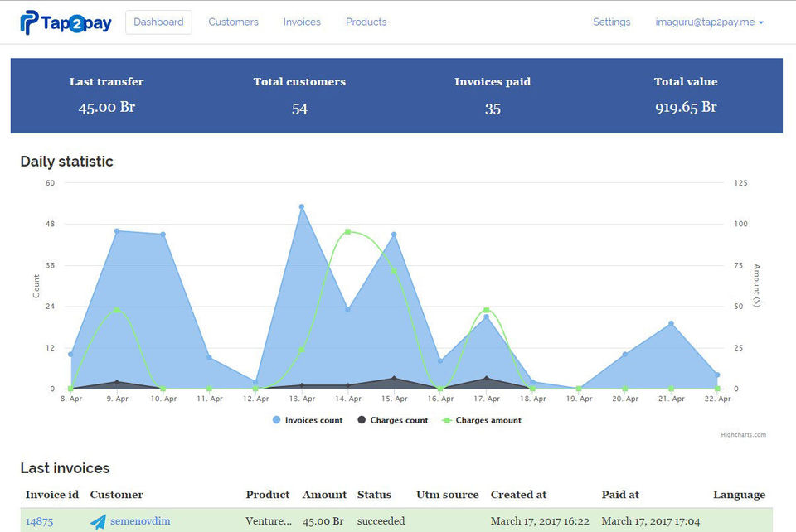Visit the Highcharts.com credit link

(745, 434)
